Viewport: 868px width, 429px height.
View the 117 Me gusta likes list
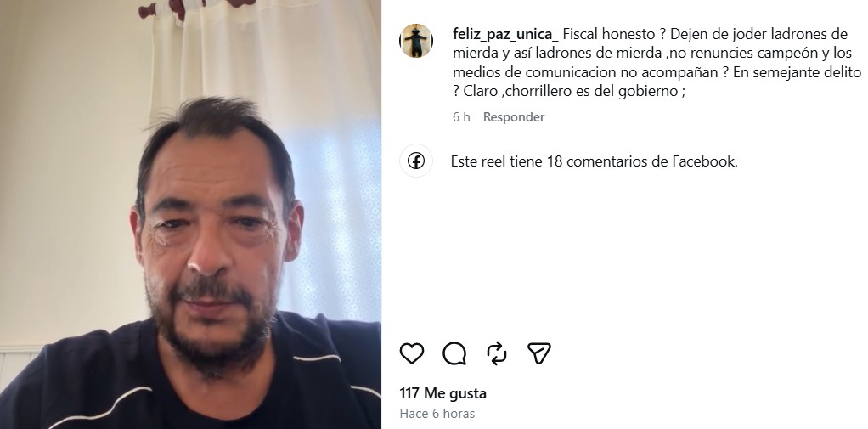coord(442,393)
